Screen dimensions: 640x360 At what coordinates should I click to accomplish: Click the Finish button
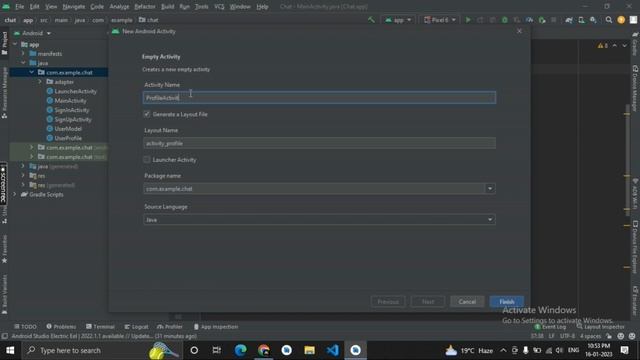click(507, 302)
